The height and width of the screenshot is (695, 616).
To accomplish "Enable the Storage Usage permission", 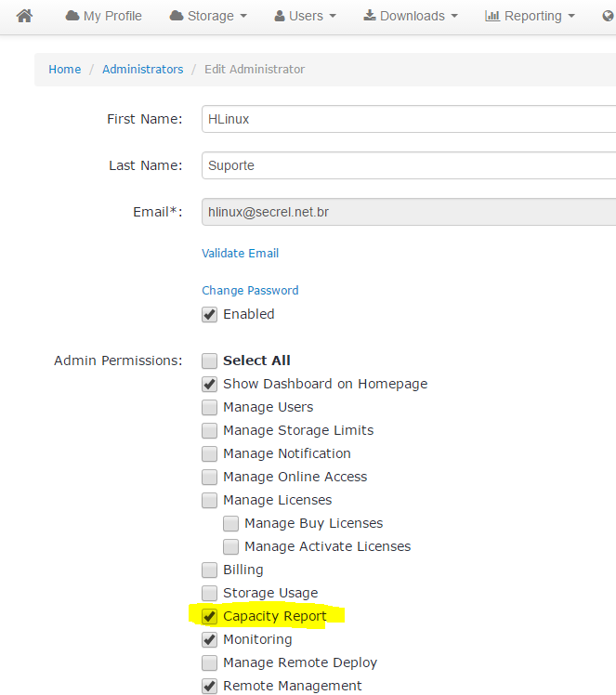I will pyautogui.click(x=210, y=593).
